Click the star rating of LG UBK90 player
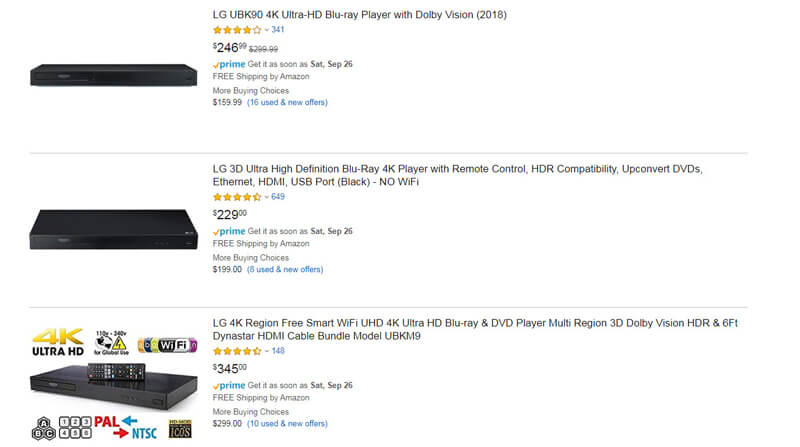Viewport: 800px width, 447px height. pos(237,30)
